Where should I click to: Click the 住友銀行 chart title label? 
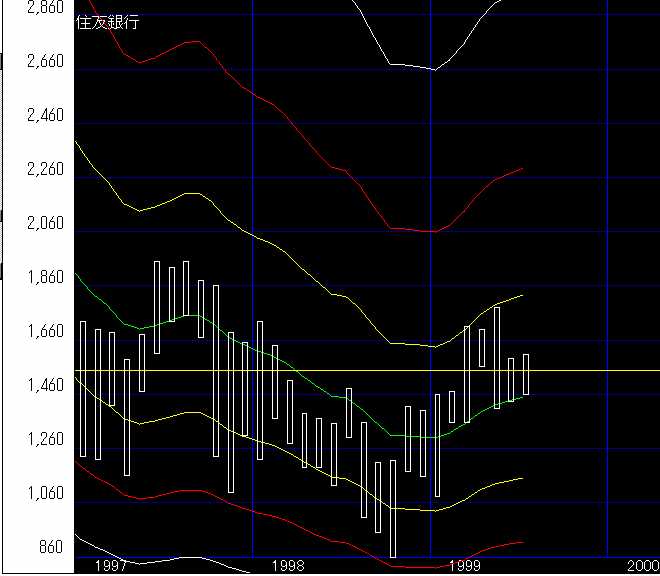(108, 23)
